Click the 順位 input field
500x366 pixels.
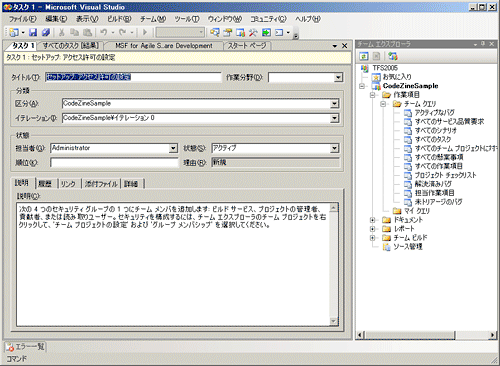[x=114, y=163]
